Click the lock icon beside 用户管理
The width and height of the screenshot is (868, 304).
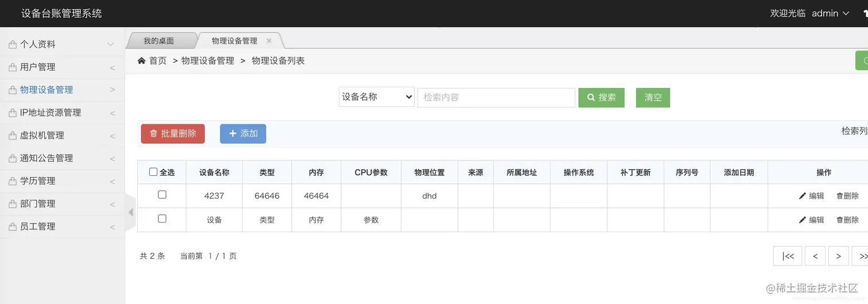tap(13, 67)
